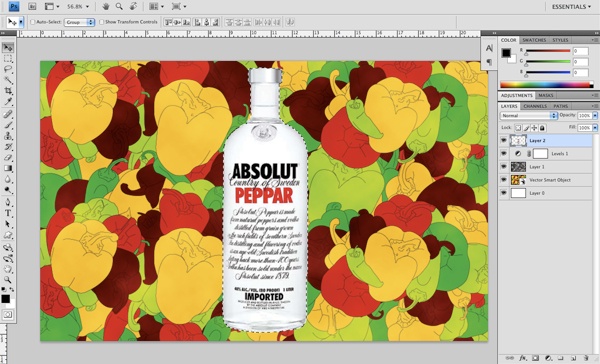Hide Layer 0 using its eye icon
The width and height of the screenshot is (600, 364).
click(504, 193)
